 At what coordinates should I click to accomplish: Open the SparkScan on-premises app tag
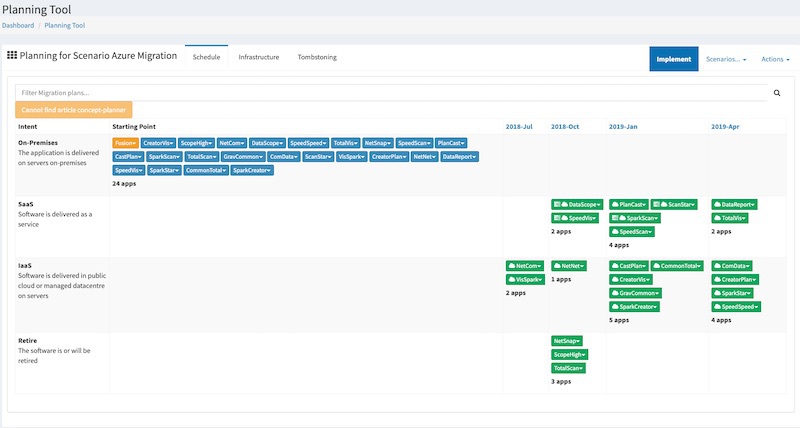164,157
